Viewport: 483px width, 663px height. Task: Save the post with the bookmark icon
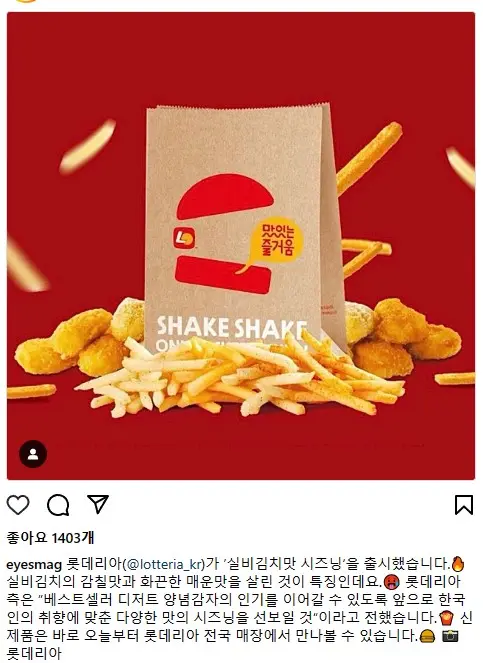[x=464, y=504]
